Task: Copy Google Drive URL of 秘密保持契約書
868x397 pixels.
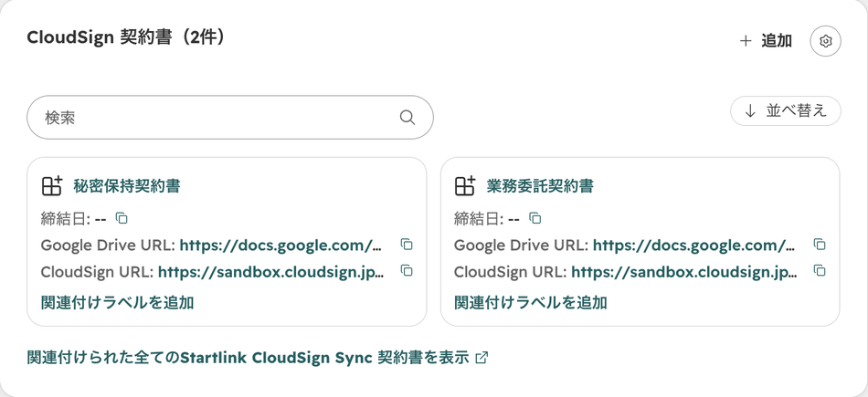Action: click(x=407, y=245)
